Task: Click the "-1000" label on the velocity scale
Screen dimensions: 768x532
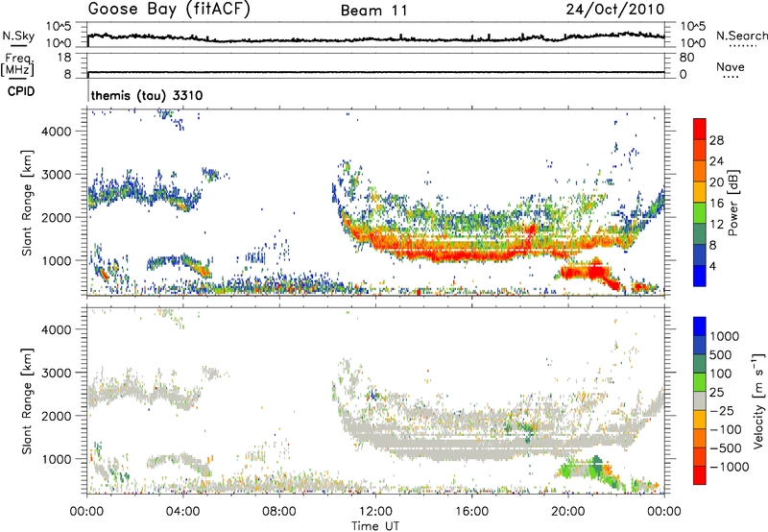Action: click(x=729, y=467)
